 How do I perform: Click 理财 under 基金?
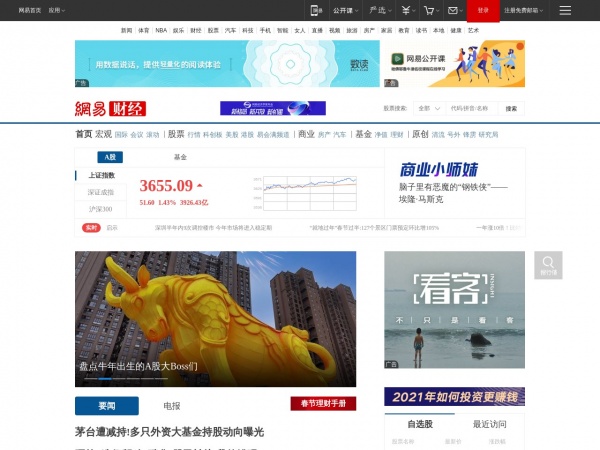(397, 135)
